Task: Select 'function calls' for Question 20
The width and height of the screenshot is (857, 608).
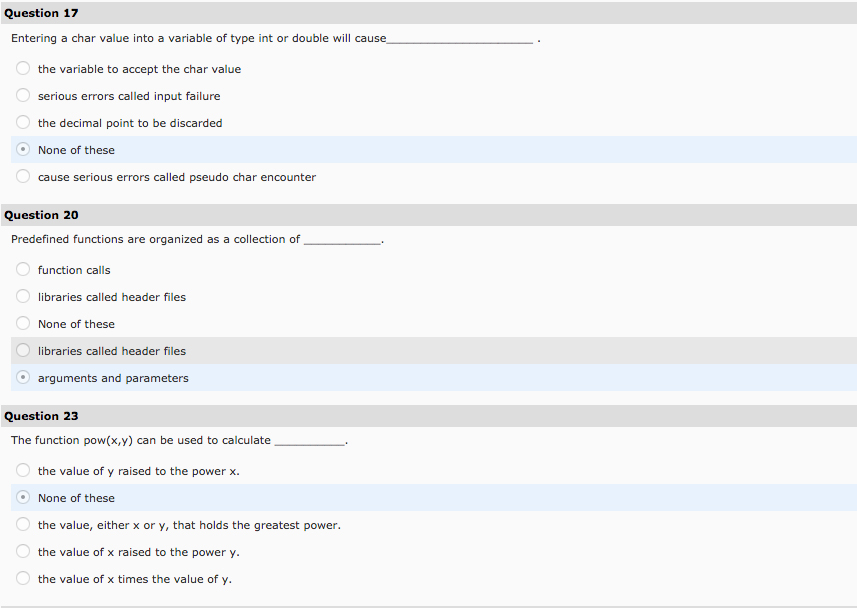Action: (x=22, y=269)
